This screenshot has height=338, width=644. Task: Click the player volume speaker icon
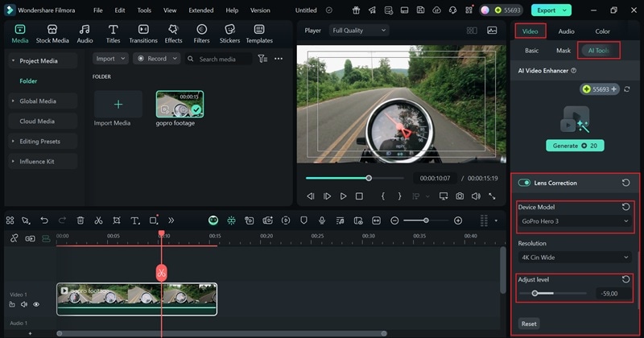(x=476, y=196)
